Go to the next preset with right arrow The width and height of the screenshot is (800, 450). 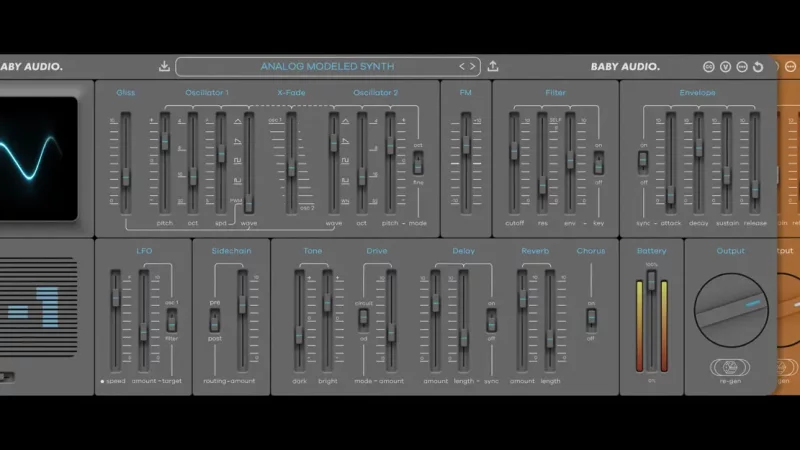pos(473,67)
